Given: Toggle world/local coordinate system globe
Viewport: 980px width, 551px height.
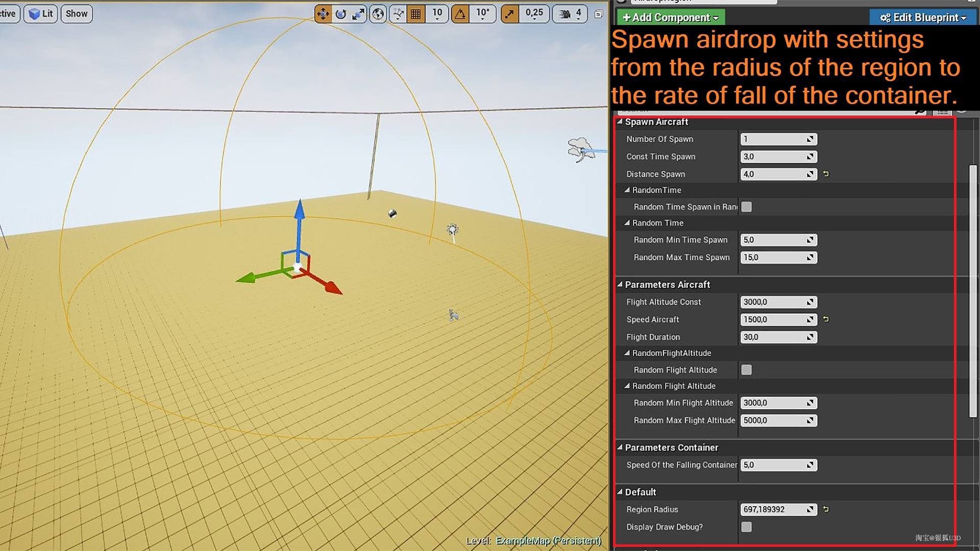Looking at the screenshot, I should click(377, 14).
